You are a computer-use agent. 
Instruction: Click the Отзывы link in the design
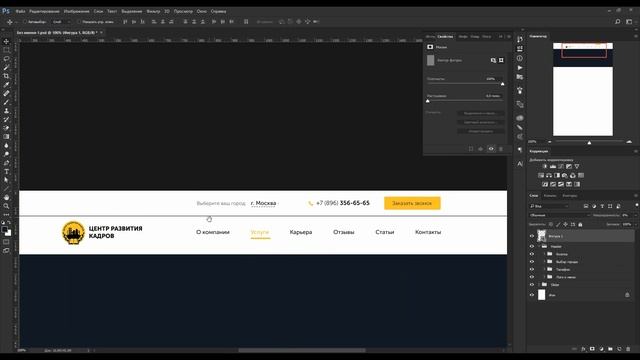pos(344,232)
